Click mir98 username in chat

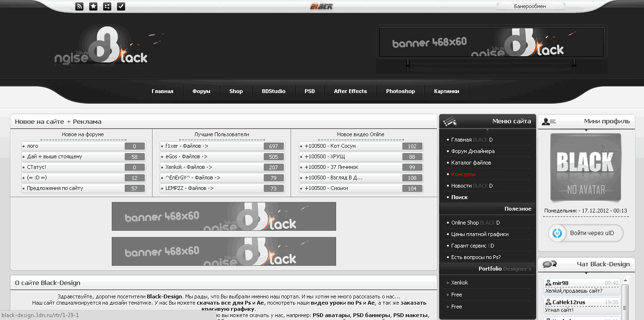click(x=560, y=283)
